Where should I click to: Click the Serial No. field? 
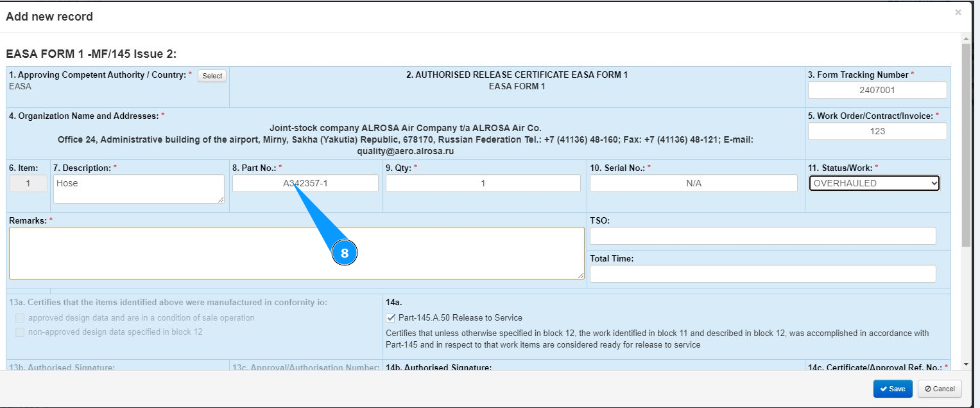[x=693, y=183]
